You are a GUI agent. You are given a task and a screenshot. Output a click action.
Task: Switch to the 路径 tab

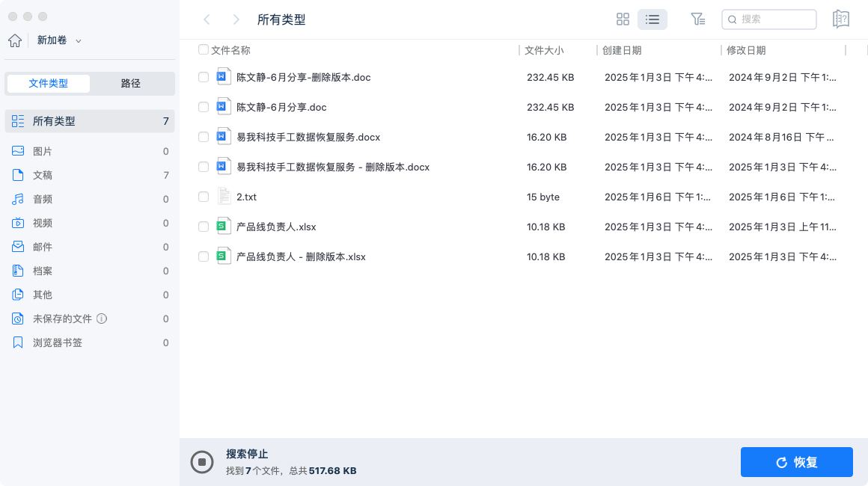tap(131, 84)
